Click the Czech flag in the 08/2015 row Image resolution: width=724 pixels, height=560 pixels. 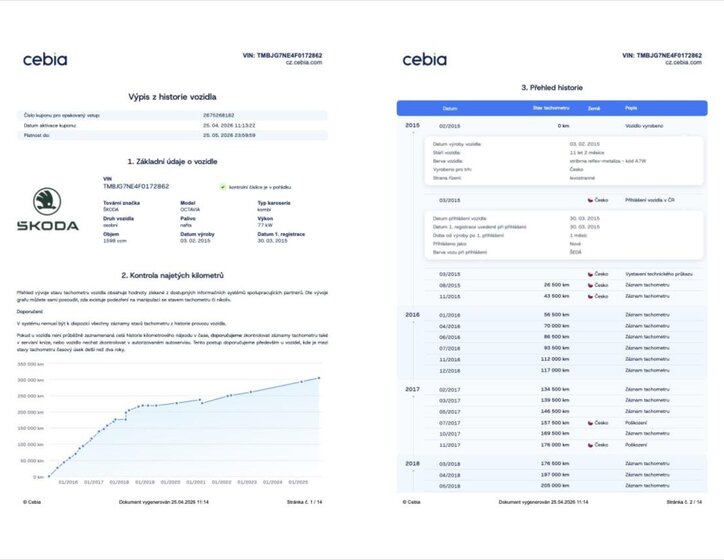592,284
